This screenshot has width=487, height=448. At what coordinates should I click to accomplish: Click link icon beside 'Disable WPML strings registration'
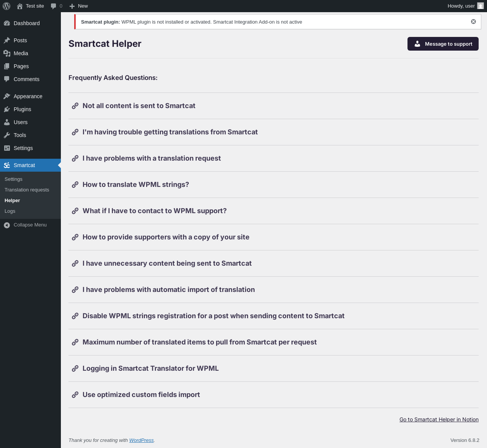click(75, 316)
